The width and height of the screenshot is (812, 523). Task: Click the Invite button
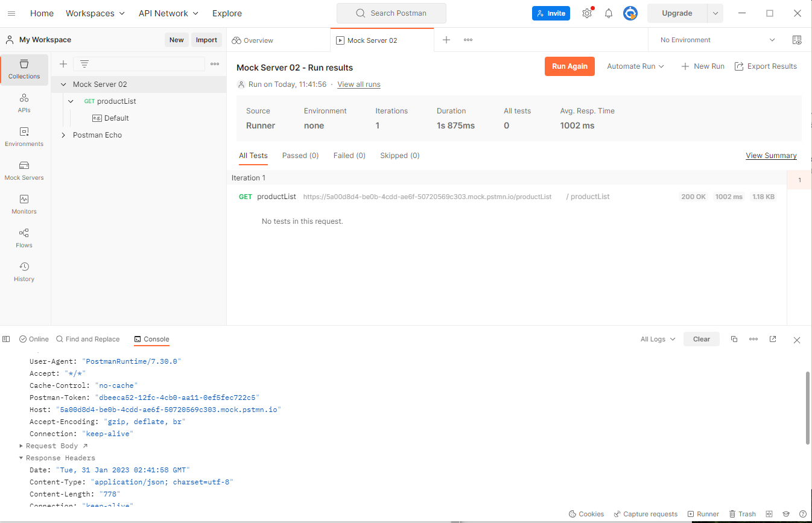(x=551, y=13)
